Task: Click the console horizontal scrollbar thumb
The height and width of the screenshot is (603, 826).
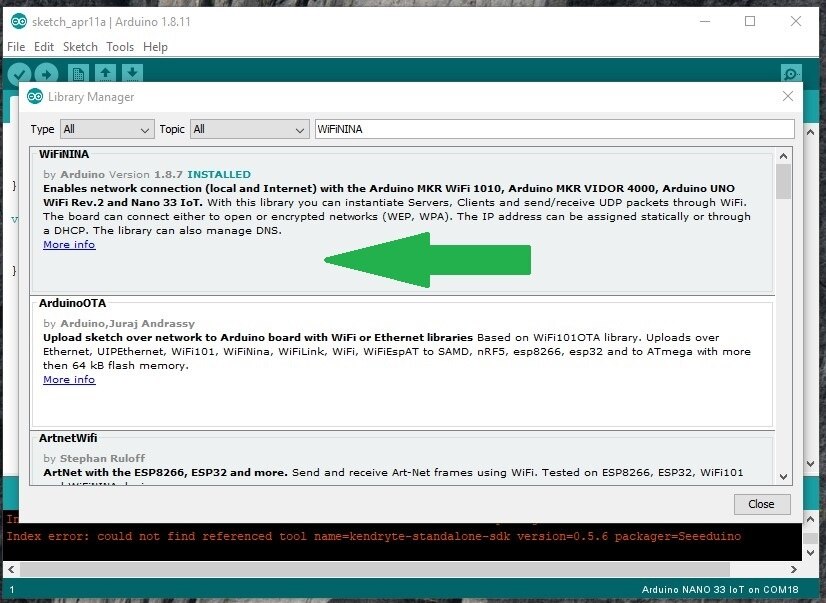Action: (375, 569)
